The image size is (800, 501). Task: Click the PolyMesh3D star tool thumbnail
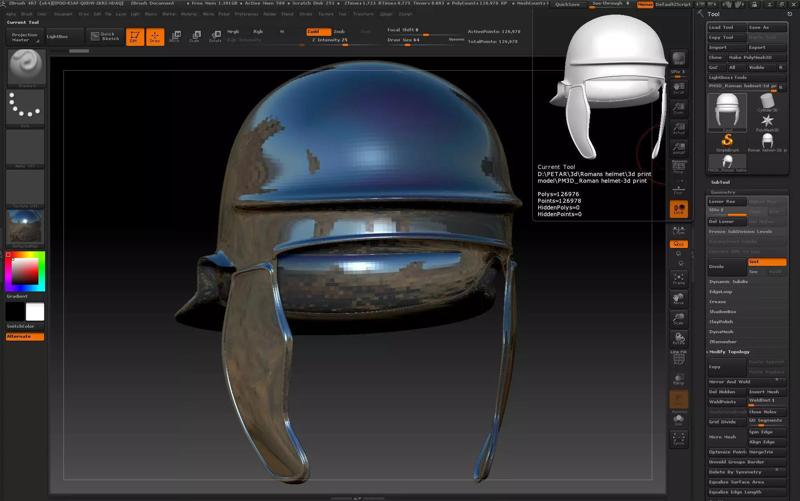[767, 122]
